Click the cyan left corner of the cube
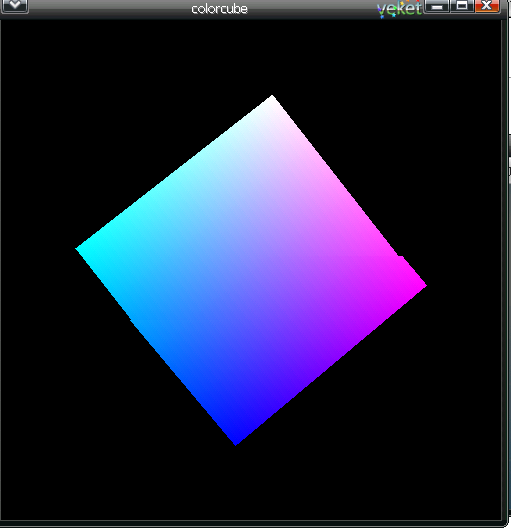Screen dimensions: 511x528 coord(83,249)
